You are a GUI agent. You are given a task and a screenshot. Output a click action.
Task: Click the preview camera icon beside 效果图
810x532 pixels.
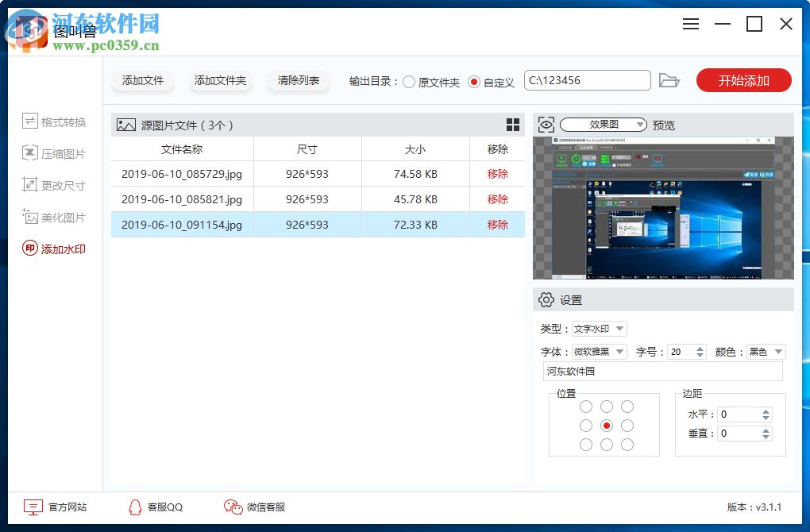546,124
